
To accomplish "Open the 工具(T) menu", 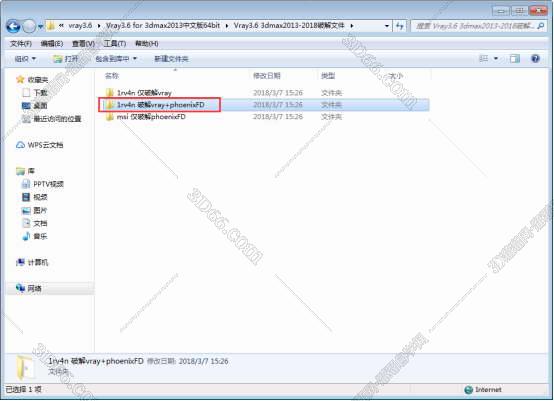I will click(114, 44).
